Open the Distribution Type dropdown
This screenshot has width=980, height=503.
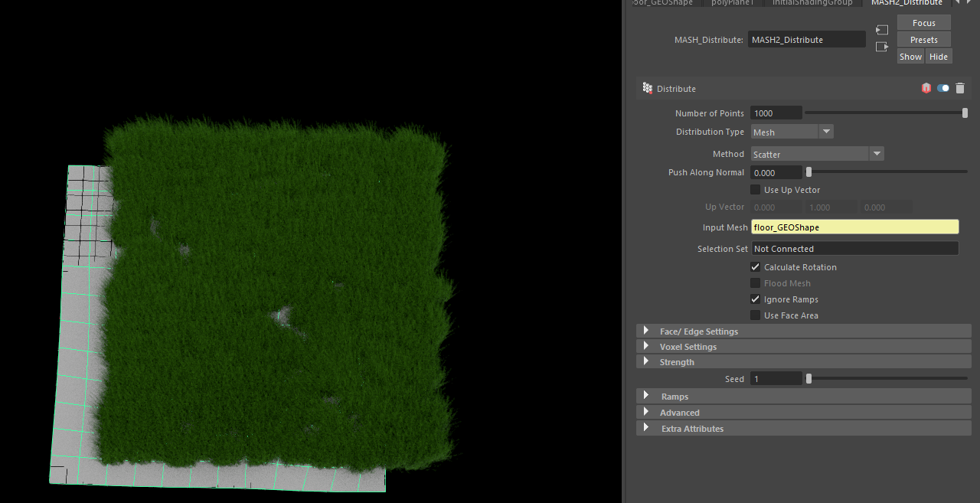[825, 131]
